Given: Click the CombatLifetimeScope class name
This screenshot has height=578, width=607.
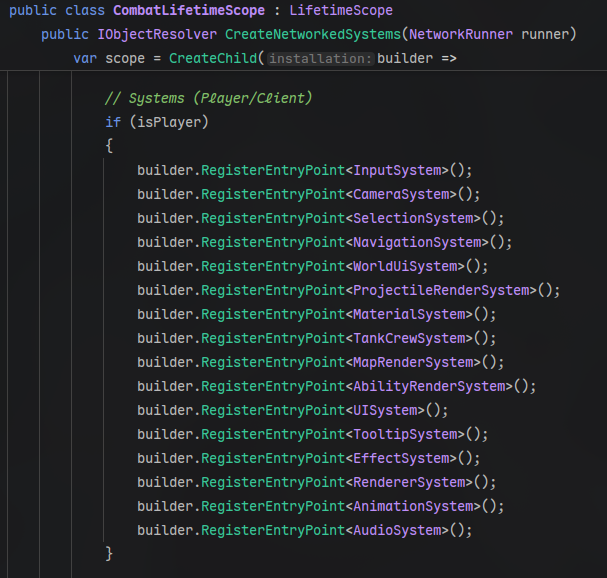Looking at the screenshot, I should [x=189, y=10].
